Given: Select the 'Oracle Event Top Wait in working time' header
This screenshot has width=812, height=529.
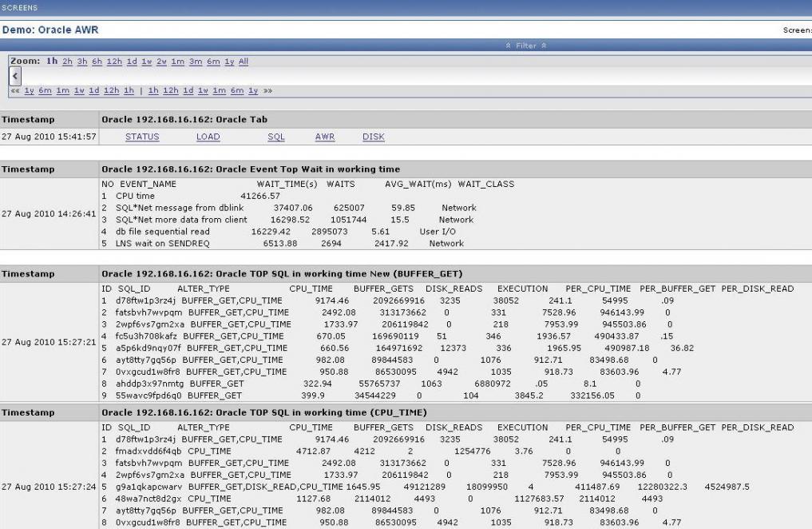Looking at the screenshot, I should pos(251,169).
